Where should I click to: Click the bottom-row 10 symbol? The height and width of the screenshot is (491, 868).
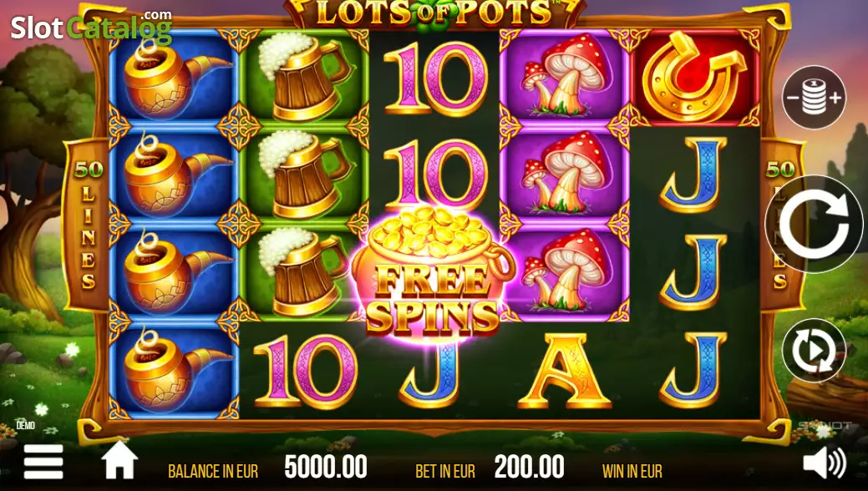[305, 371]
